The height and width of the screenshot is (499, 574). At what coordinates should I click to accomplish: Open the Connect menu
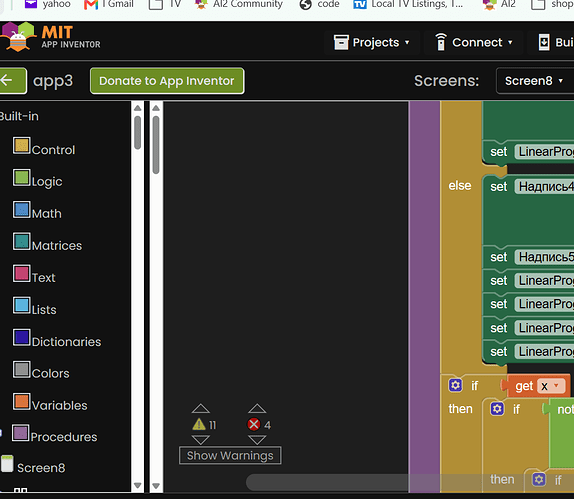[474, 42]
